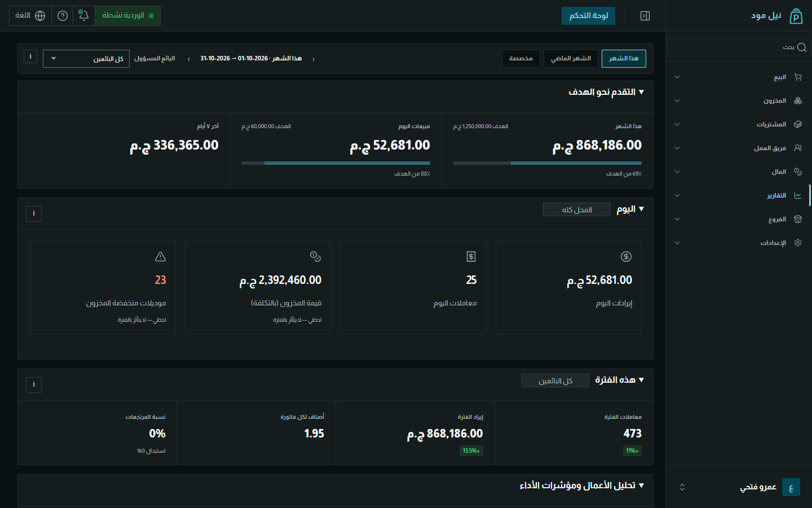The image size is (812, 508).
Task: Open notifications bell icon in top bar
Action: pos(83,16)
